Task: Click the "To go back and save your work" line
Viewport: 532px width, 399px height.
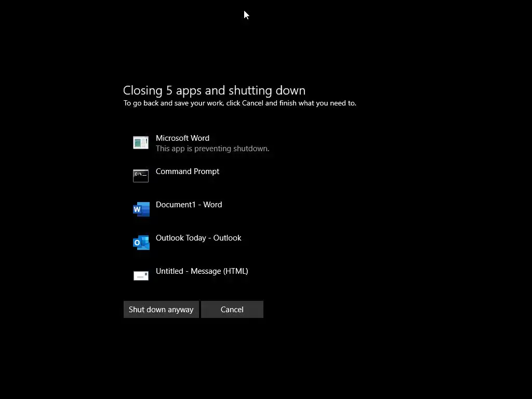Action: pos(240,103)
